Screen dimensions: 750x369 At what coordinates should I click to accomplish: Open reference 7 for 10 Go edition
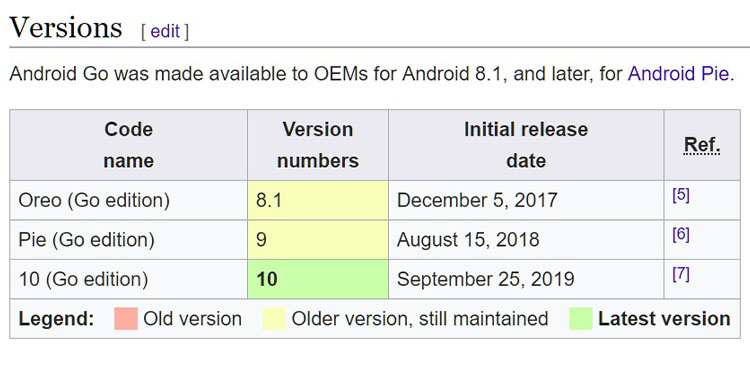click(681, 274)
